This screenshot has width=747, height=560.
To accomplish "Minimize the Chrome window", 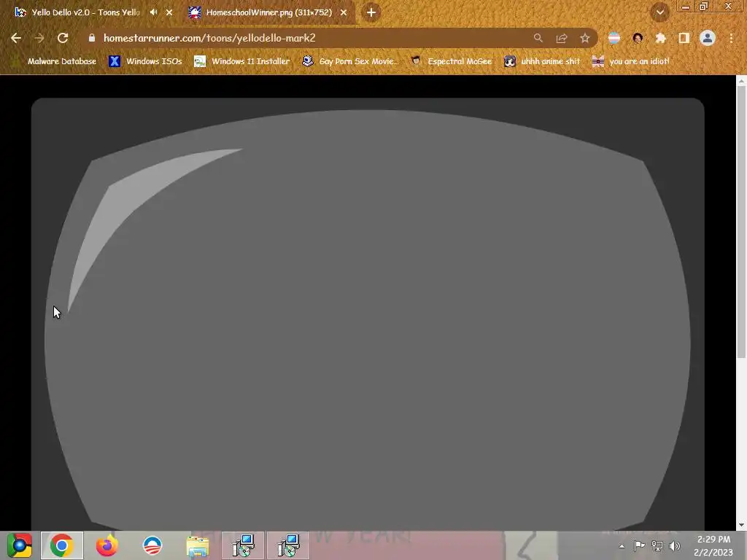I will 686,7.
